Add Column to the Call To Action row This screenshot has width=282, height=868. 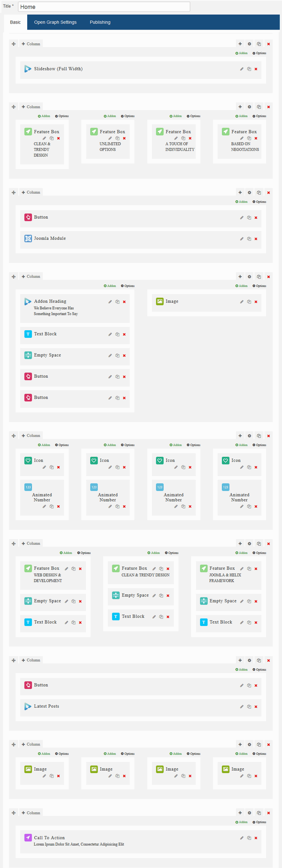tap(31, 813)
